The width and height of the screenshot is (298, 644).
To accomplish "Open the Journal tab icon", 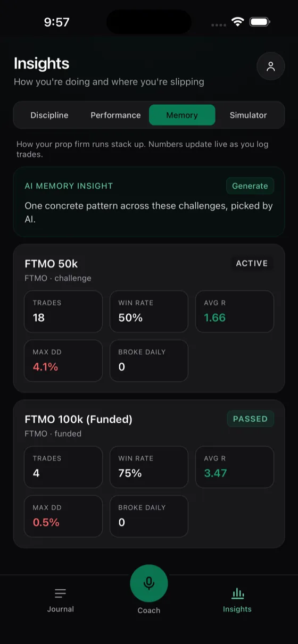I will tap(61, 593).
